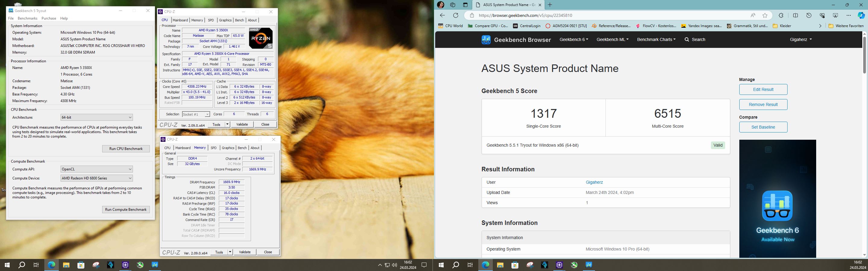Open Gigaherz account dropdown

tap(800, 39)
